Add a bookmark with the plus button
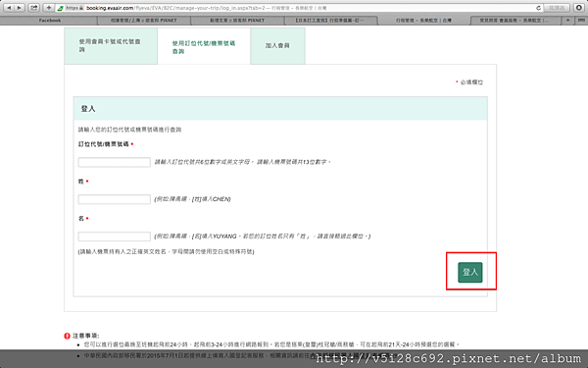The height and width of the screenshot is (368, 588). (48, 8)
